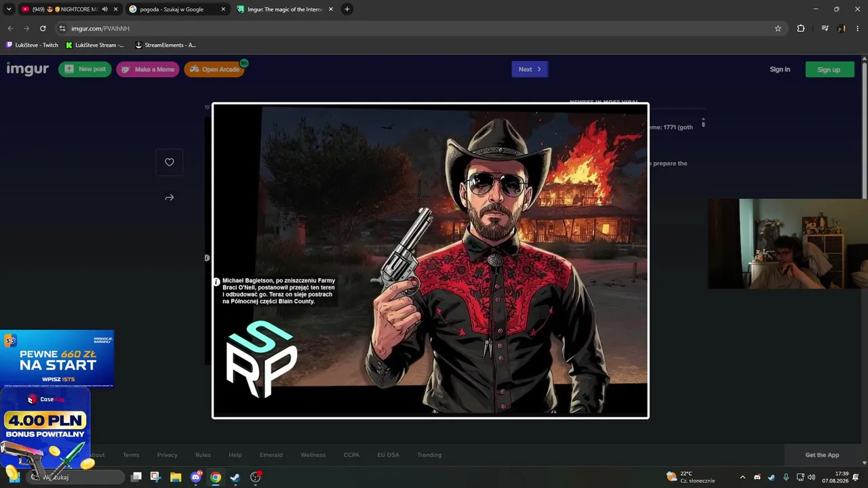Show hidden system tray icons

pyautogui.click(x=743, y=477)
